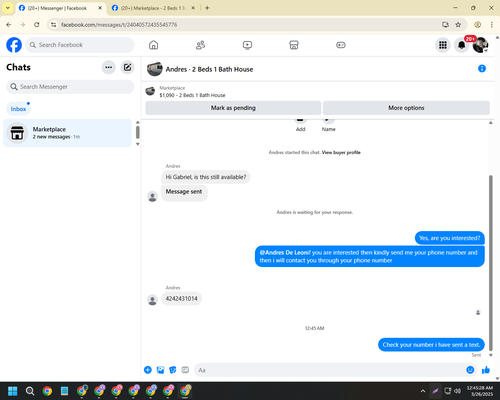Open the Gaming icon in top navigation
This screenshot has width=500, height=400.
(341, 45)
